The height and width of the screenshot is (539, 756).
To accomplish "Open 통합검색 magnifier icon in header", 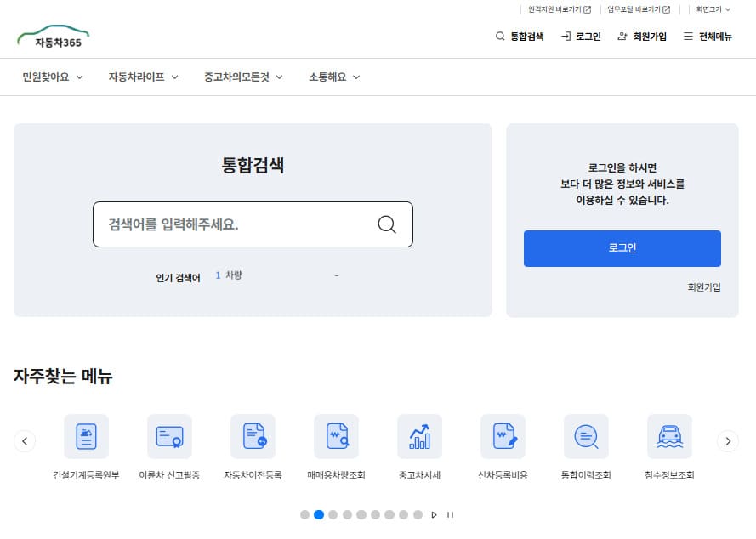I will (500, 37).
